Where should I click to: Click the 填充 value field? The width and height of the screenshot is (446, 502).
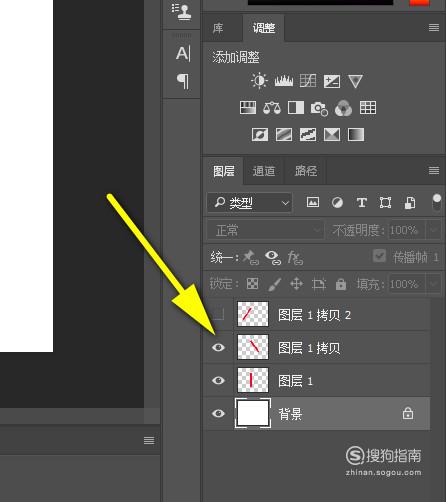[407, 284]
